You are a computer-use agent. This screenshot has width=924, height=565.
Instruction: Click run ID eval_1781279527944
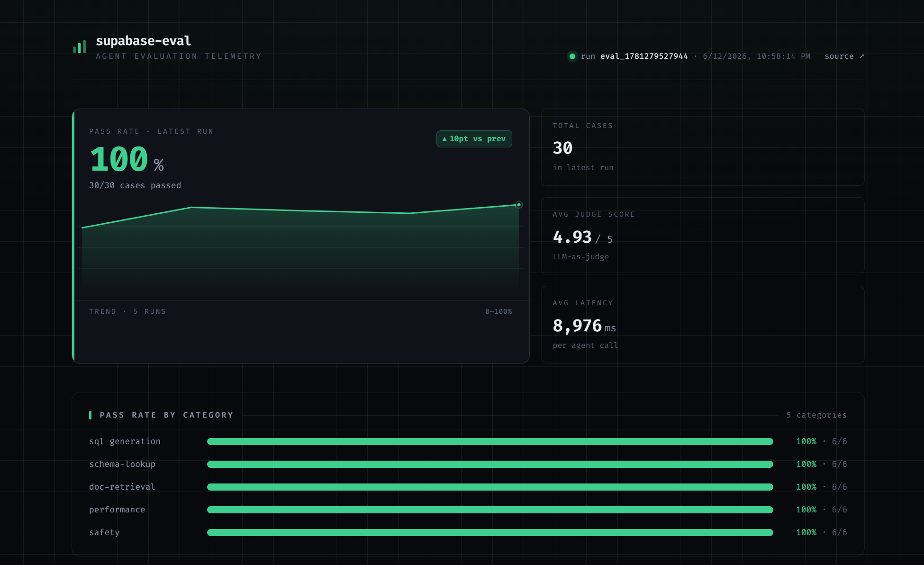pyautogui.click(x=644, y=56)
